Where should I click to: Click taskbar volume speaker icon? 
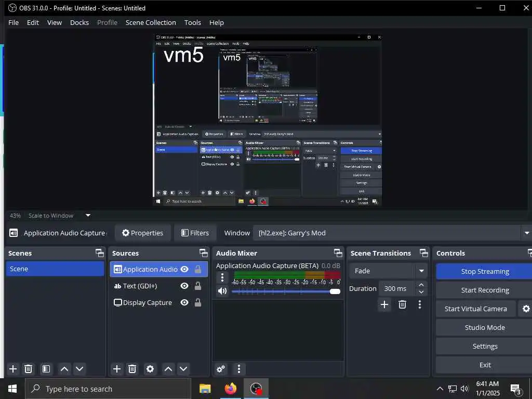[464, 389]
